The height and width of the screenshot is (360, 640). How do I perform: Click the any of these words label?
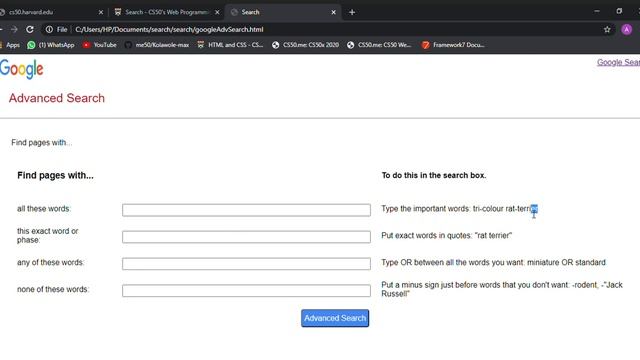(x=51, y=262)
